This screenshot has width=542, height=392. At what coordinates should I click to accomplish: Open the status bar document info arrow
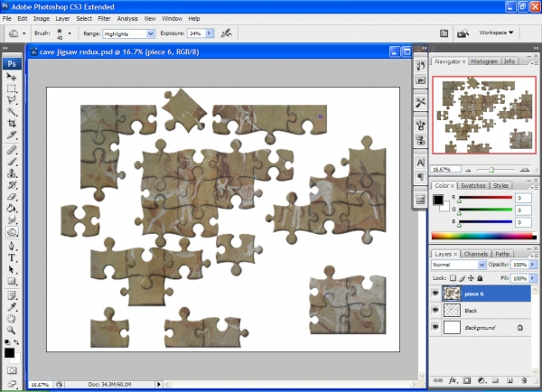(159, 384)
